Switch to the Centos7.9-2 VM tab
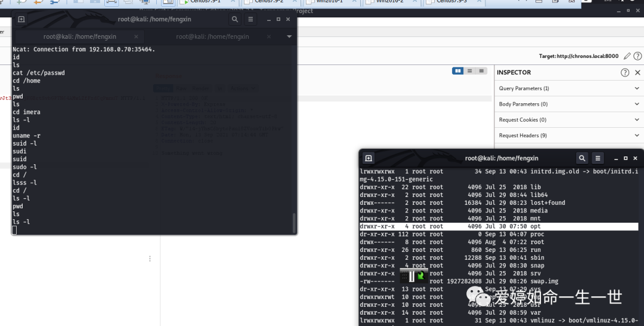The height and width of the screenshot is (326, 644). click(x=268, y=2)
